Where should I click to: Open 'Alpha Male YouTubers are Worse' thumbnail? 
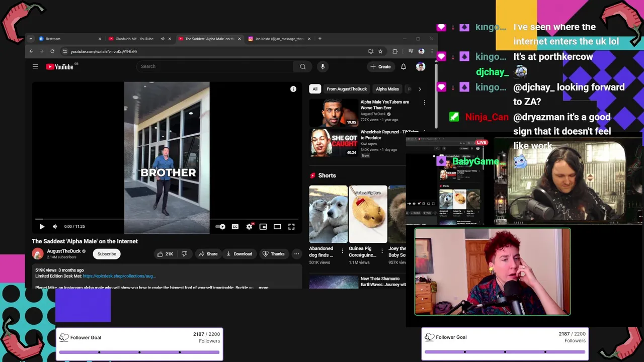click(x=333, y=112)
